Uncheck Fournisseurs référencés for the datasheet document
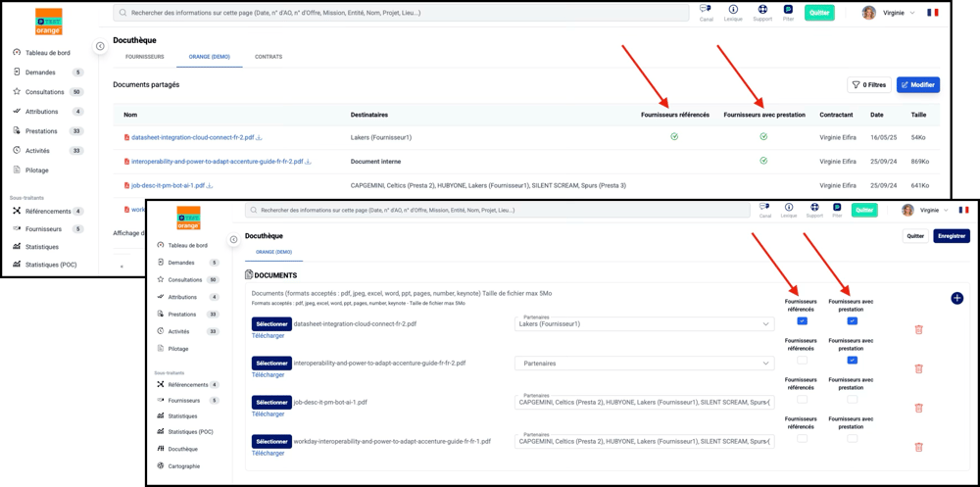This screenshot has width=980, height=487. (803, 321)
